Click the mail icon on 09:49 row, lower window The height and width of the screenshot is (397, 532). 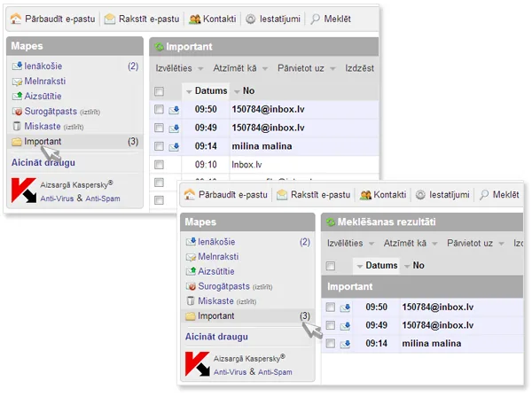pos(345,326)
